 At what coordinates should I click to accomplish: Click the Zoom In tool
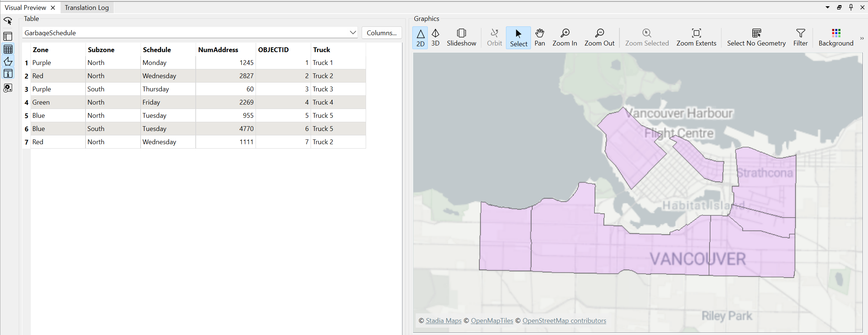tap(564, 37)
